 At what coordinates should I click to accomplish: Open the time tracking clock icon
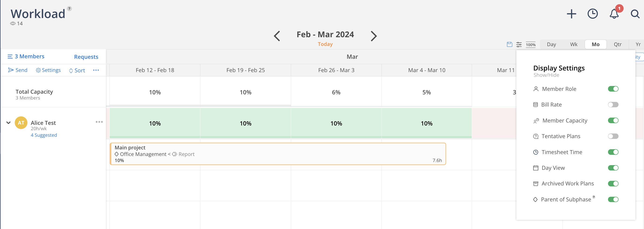[x=592, y=14]
